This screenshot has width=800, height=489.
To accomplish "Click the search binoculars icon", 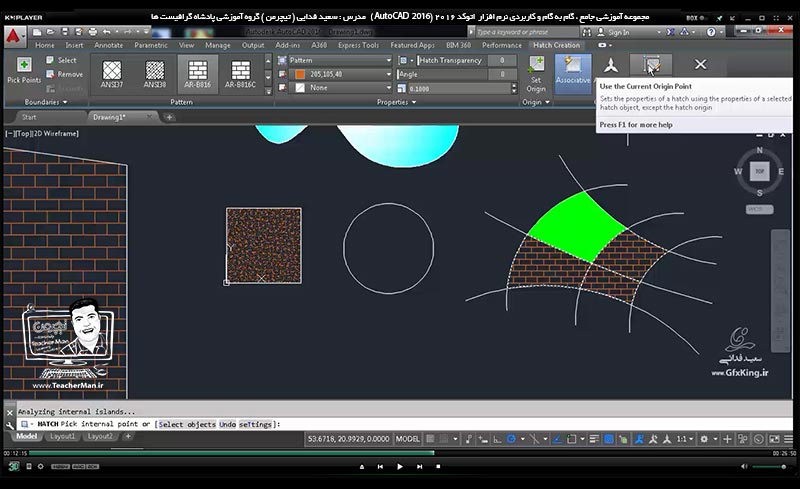I will [x=587, y=32].
